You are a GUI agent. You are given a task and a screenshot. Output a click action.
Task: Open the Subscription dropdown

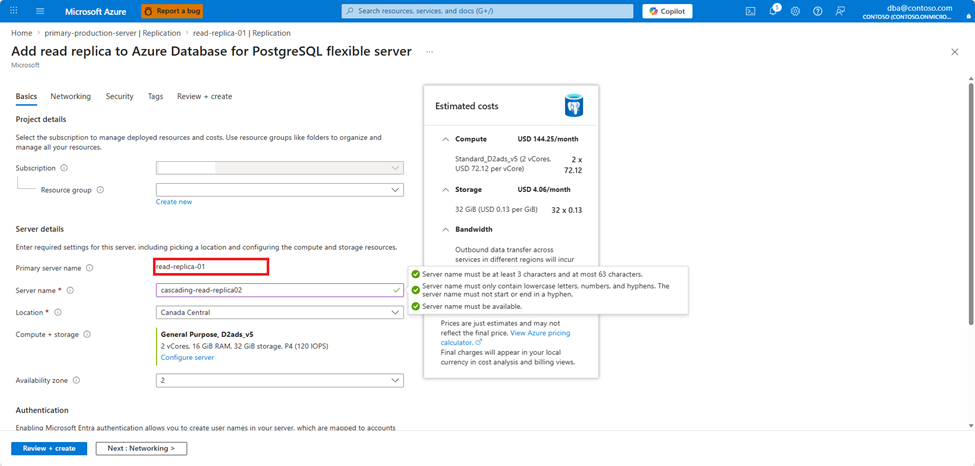click(280, 168)
